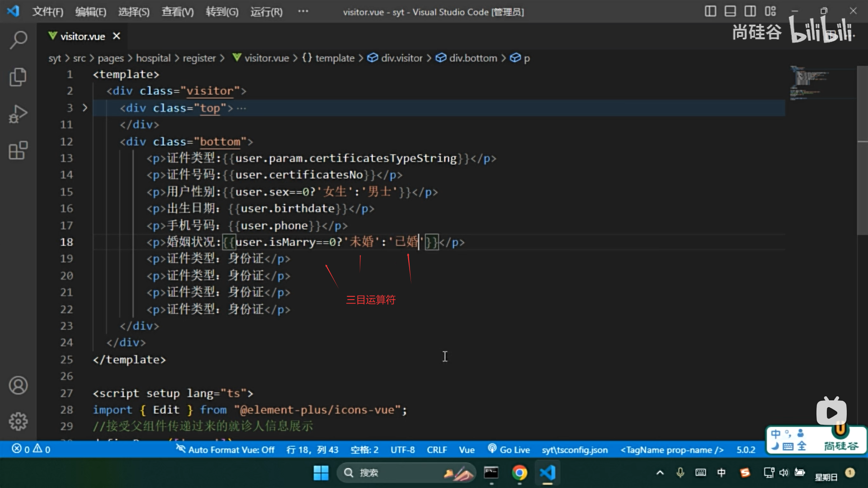The height and width of the screenshot is (488, 868).
Task: Click the UTF-8 encoding button
Action: [x=402, y=450]
